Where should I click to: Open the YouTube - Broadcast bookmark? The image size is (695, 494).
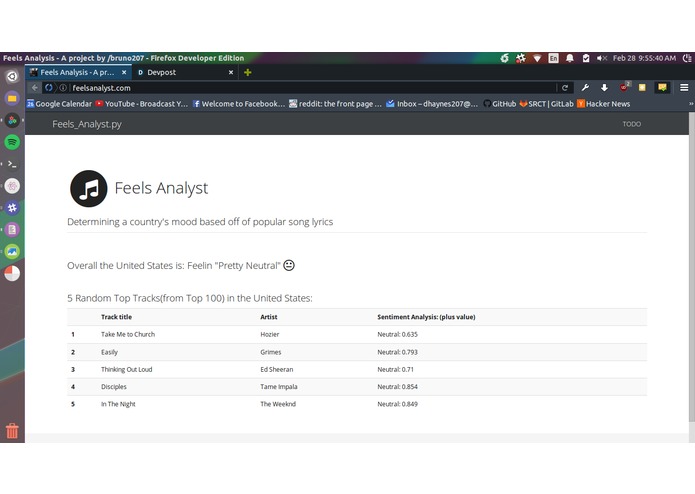(x=142, y=104)
